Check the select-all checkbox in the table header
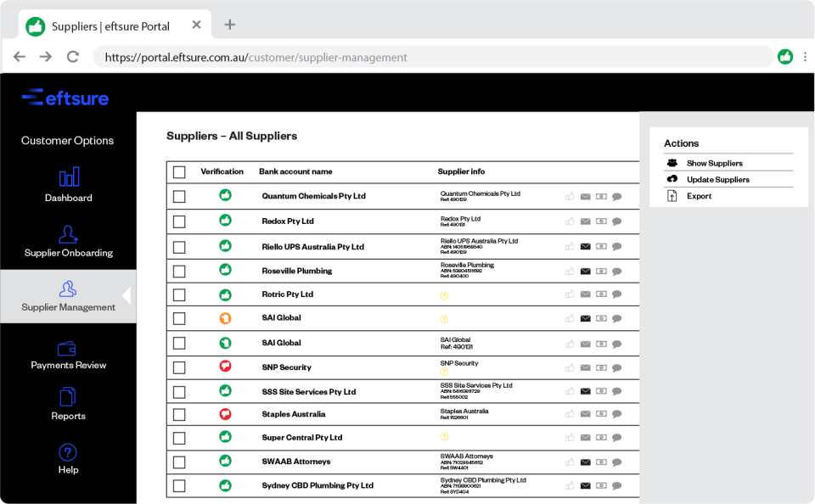 tap(179, 171)
